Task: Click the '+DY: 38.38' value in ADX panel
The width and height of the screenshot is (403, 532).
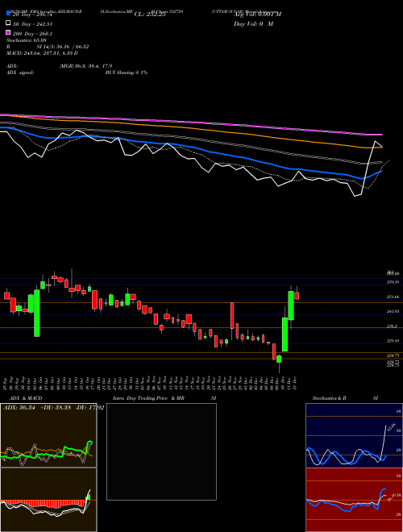Action: click(x=54, y=407)
